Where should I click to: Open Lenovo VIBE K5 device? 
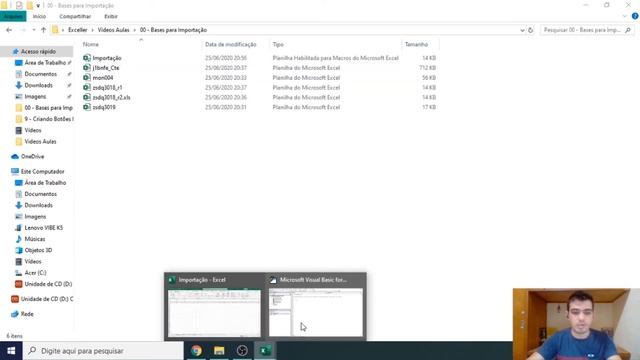[x=43, y=228]
